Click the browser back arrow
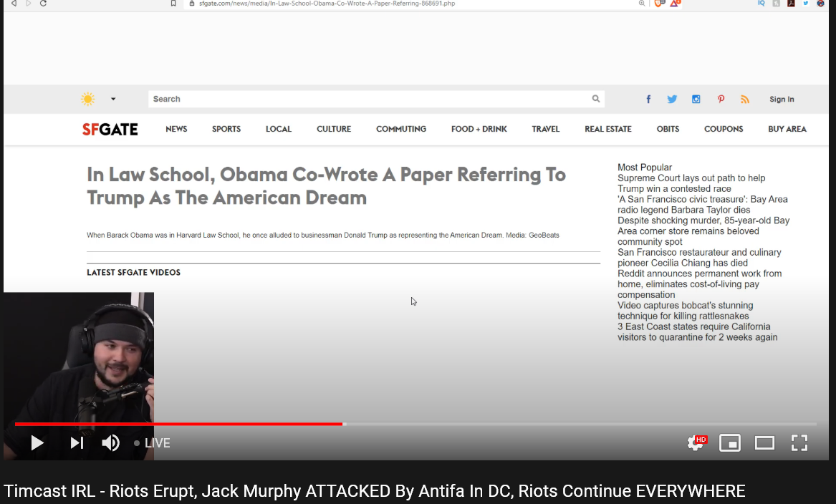This screenshot has height=504, width=836. click(14, 3)
